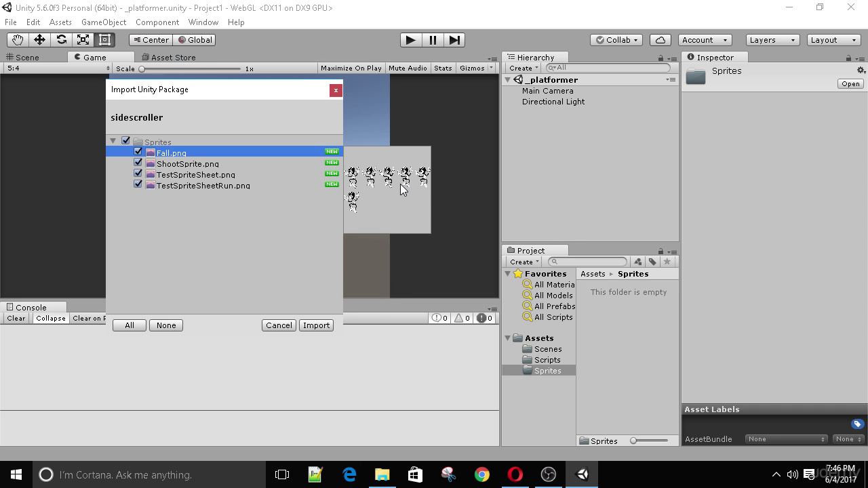868x488 pixels.
Task: Select the Hand tool in Unity toolbar
Action: [18, 40]
